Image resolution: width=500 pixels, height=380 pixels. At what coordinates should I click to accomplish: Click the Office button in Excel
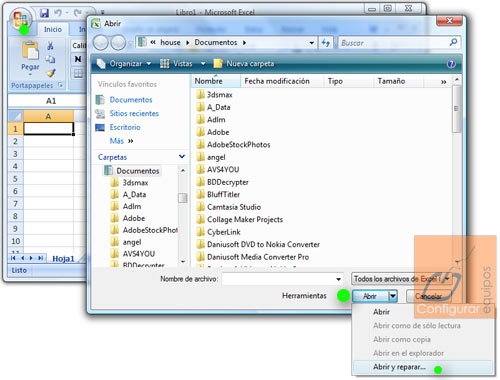pyautogui.click(x=21, y=18)
